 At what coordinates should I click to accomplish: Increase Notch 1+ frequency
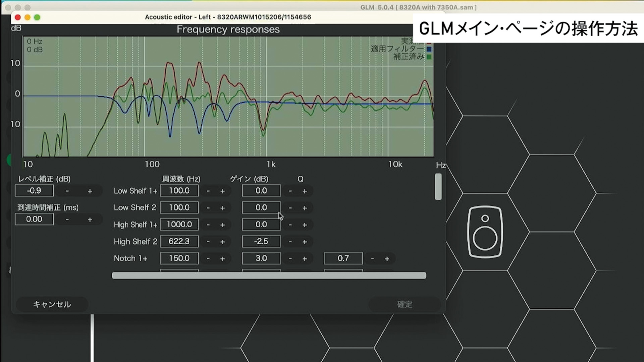pyautogui.click(x=222, y=259)
